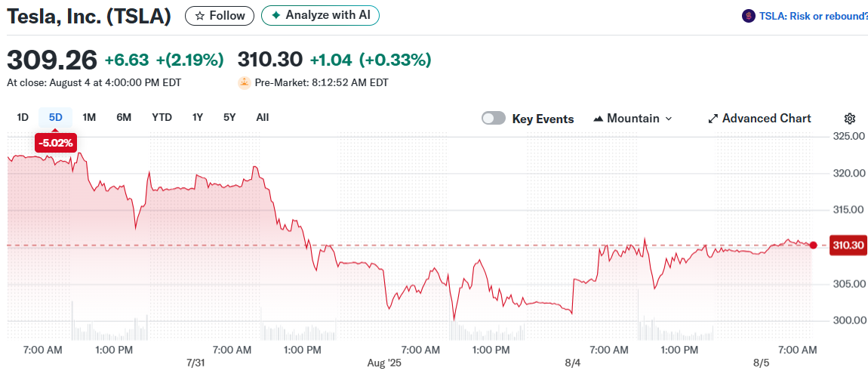
Task: Click the 300.00 y-axis label
Action: (x=848, y=321)
